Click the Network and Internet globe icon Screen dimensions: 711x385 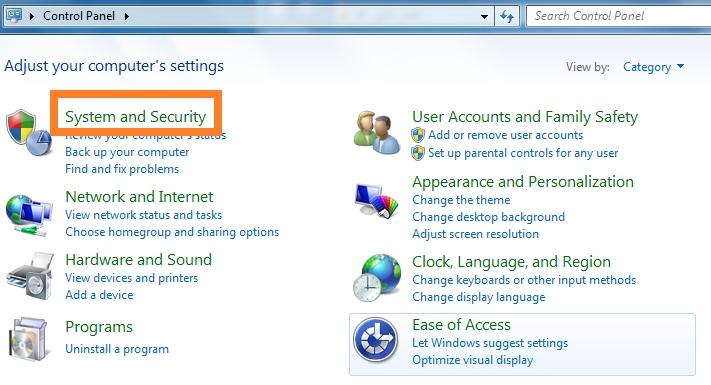pos(29,215)
